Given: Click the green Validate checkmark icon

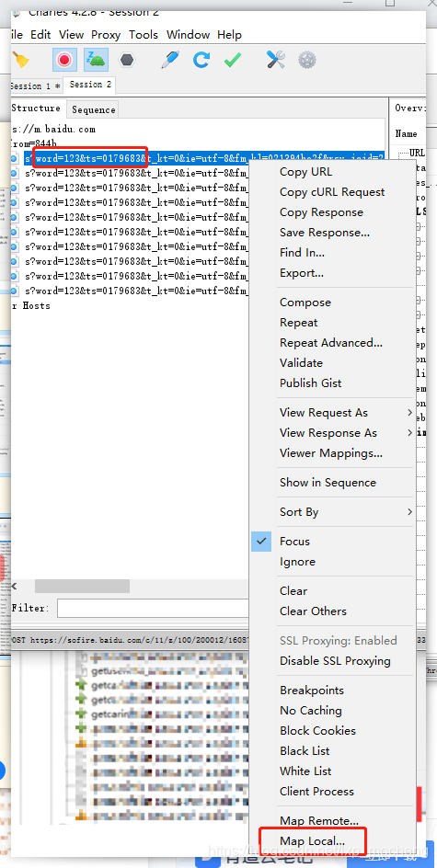Looking at the screenshot, I should [x=233, y=60].
